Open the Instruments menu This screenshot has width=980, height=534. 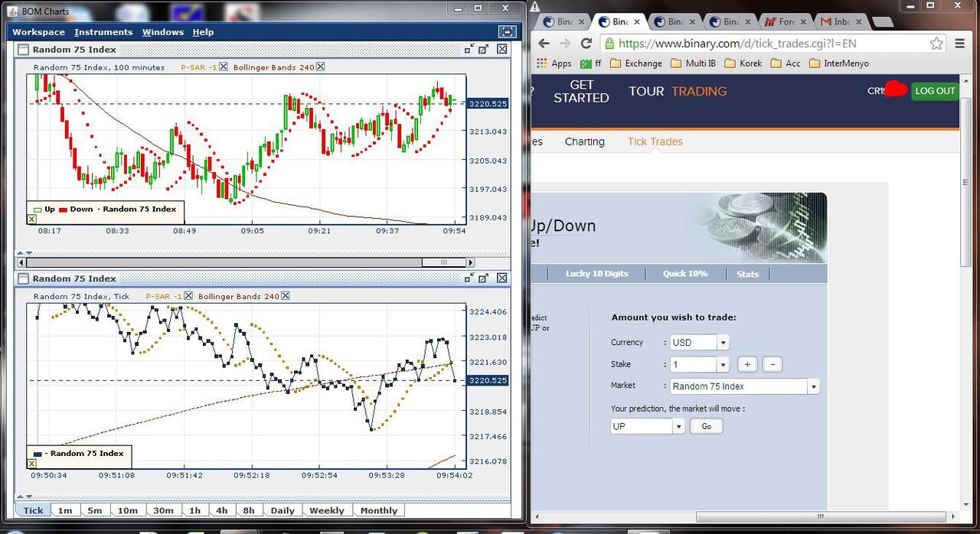[x=103, y=32]
